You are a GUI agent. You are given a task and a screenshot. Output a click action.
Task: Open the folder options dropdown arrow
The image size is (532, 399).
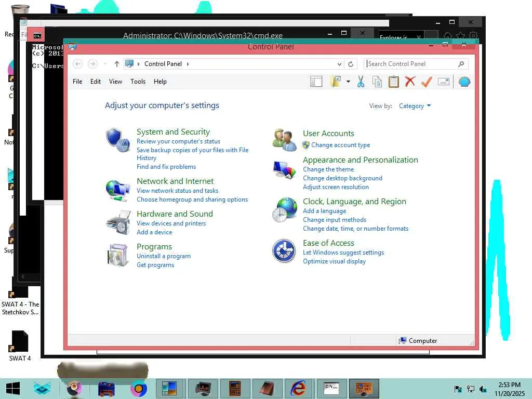[348, 82]
